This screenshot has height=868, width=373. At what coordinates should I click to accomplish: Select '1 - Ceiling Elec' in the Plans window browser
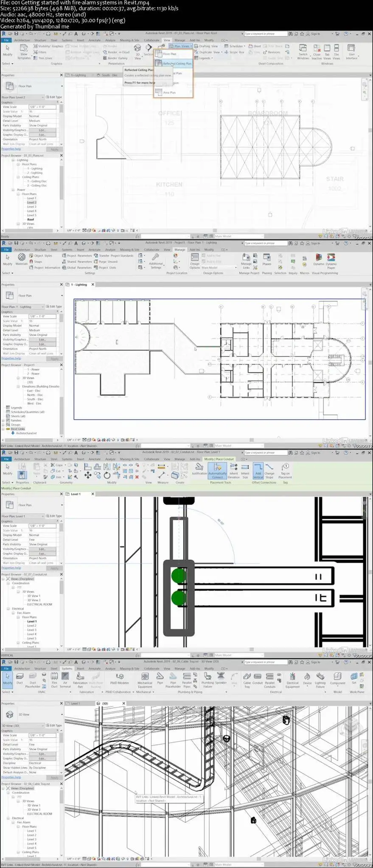click(x=37, y=181)
